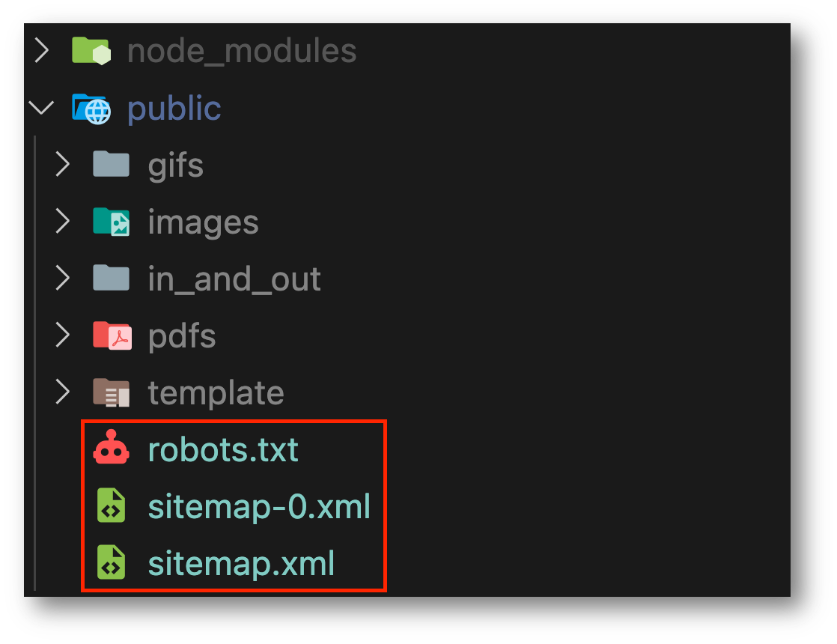Viewport: 837px width, 644px height.
Task: Collapse the public folder chevron
Action: 42,108
